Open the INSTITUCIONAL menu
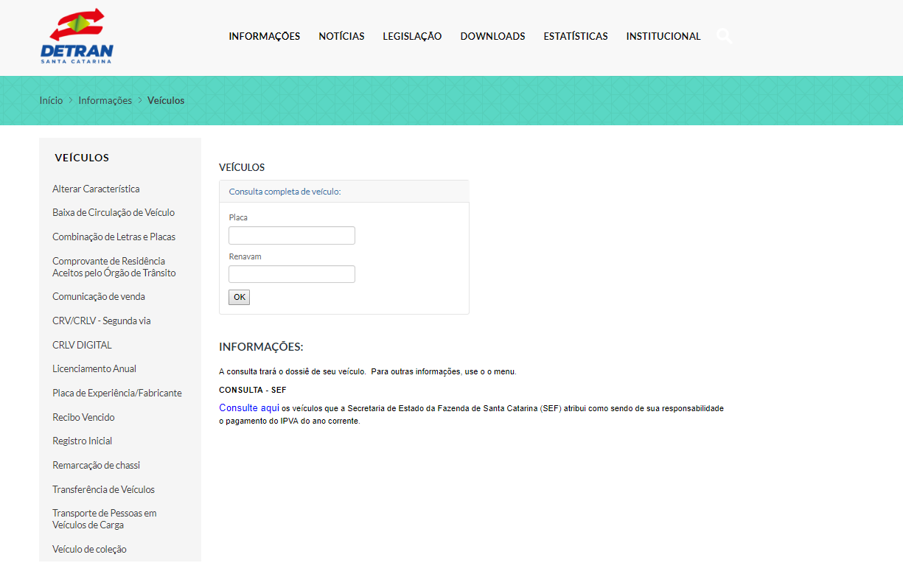 pyautogui.click(x=662, y=35)
